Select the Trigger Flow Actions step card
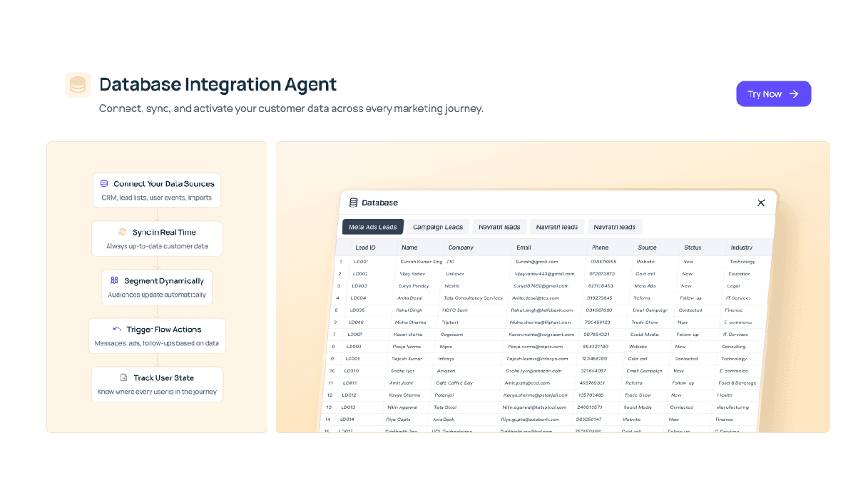 pyautogui.click(x=157, y=336)
